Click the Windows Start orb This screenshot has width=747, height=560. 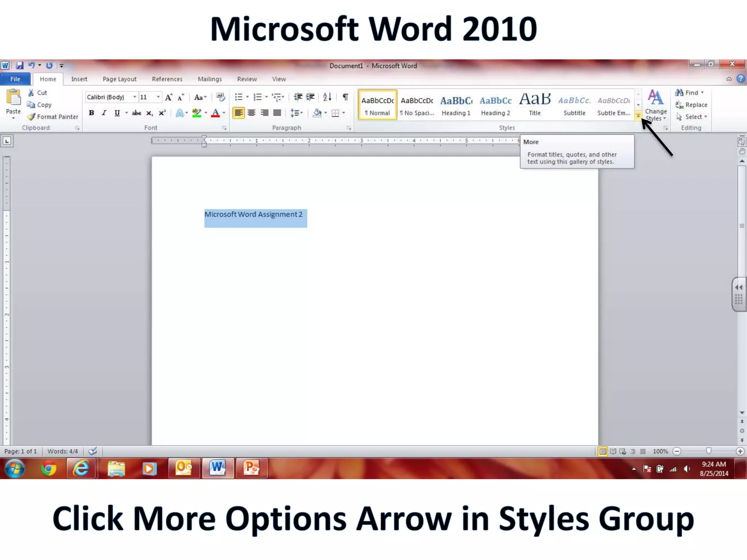pyautogui.click(x=15, y=468)
